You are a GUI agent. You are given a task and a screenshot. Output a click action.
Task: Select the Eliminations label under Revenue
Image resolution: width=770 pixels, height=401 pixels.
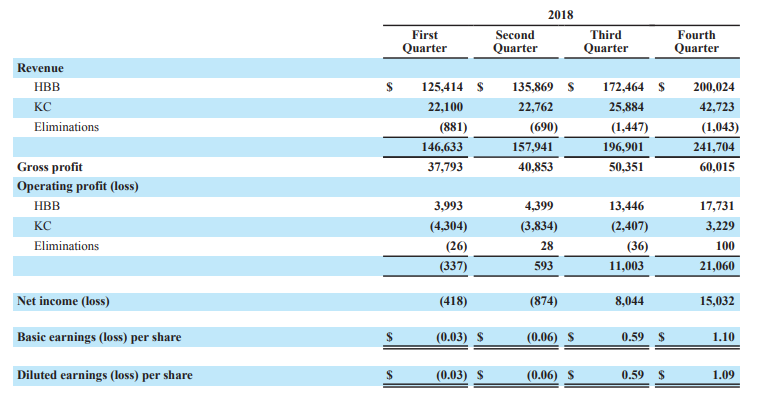[x=66, y=127]
